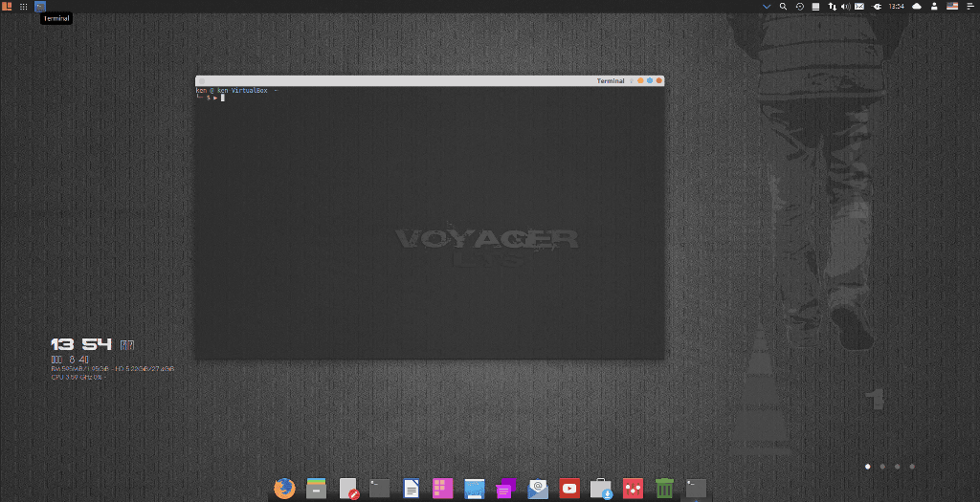Click the text editor dock icon

coord(348,489)
